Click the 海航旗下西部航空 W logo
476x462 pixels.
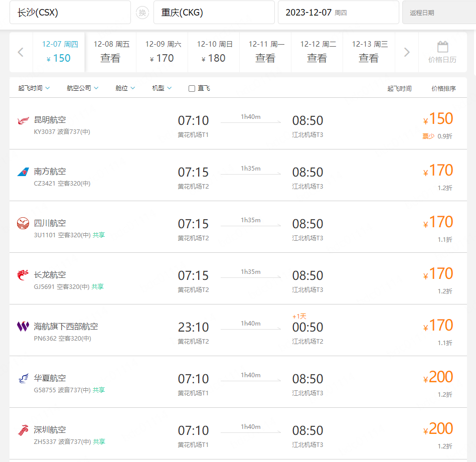[x=23, y=327]
